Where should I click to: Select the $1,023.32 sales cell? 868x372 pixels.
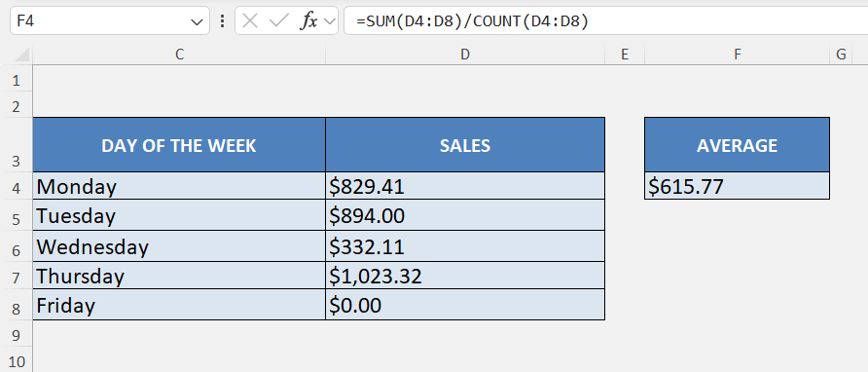coord(465,276)
